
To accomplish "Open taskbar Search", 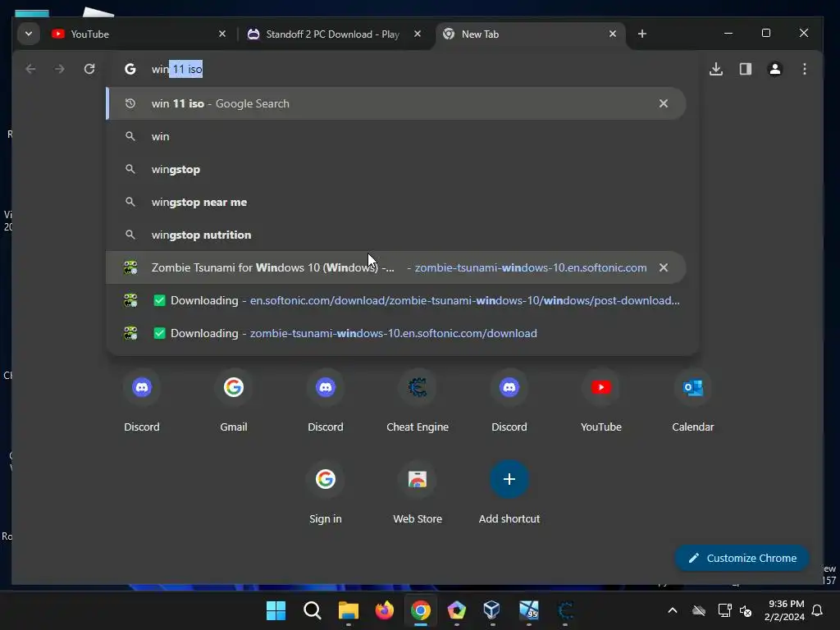I will point(312,610).
